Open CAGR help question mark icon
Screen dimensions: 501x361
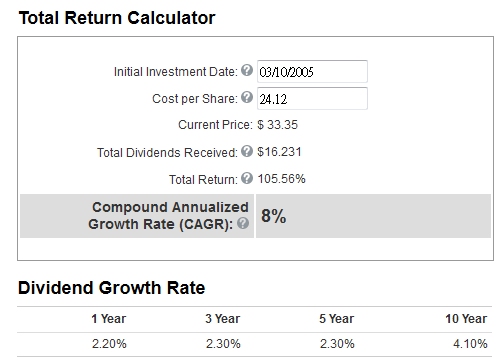pyautogui.click(x=243, y=223)
